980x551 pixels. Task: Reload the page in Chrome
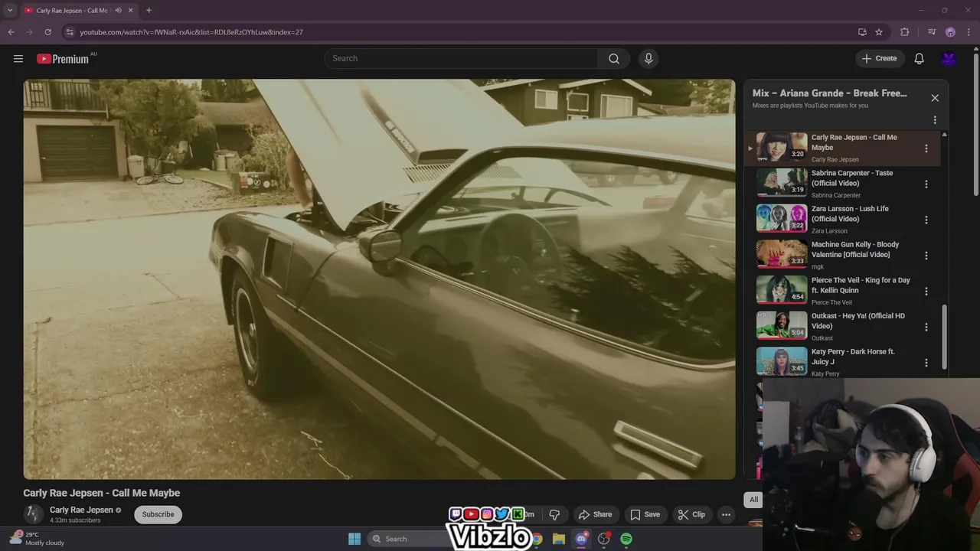47,32
